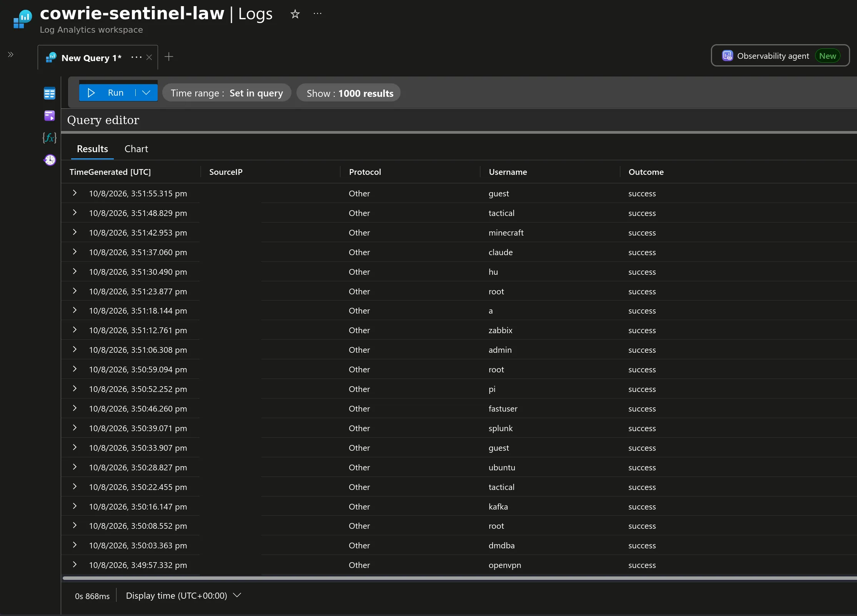Expand the 3:51:30.490 pm row
857x616 pixels.
pyautogui.click(x=75, y=271)
